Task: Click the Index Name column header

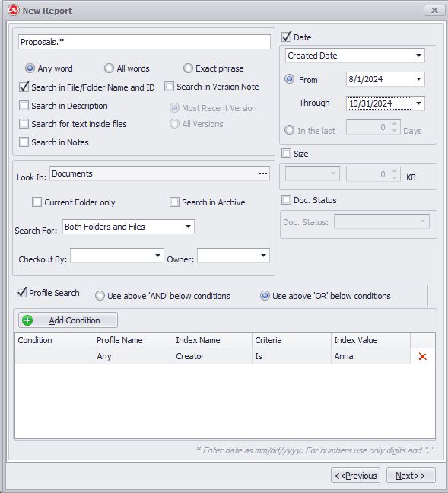Action: click(x=212, y=340)
